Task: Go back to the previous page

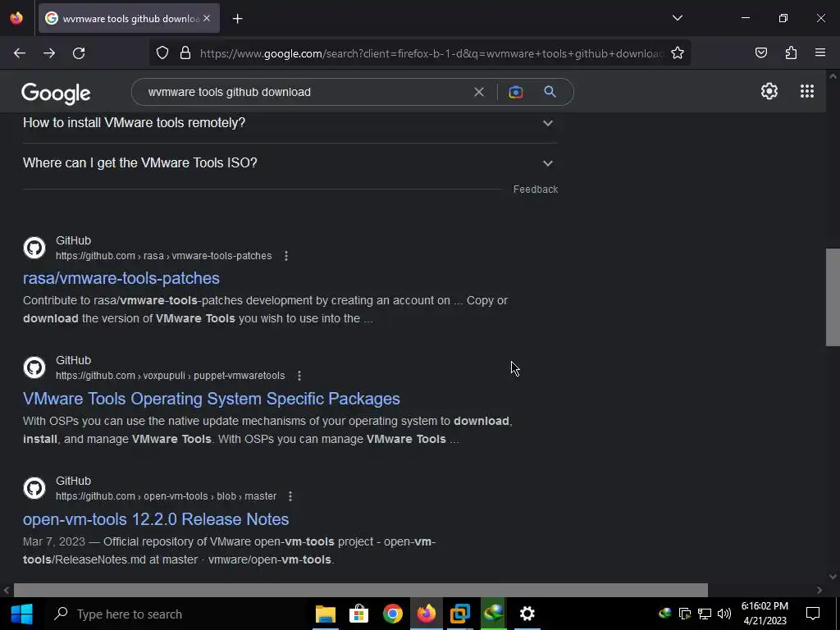Action: coord(20,53)
